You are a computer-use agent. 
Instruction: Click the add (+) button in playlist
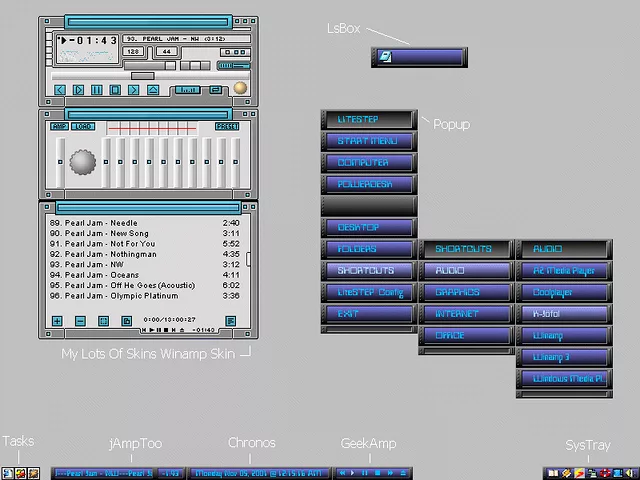coord(57,321)
